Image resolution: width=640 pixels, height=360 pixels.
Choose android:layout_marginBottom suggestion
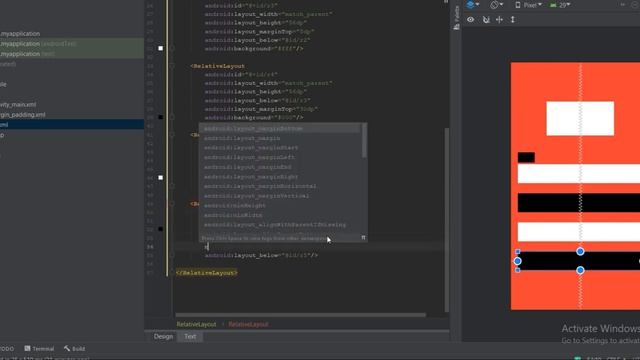point(280,129)
